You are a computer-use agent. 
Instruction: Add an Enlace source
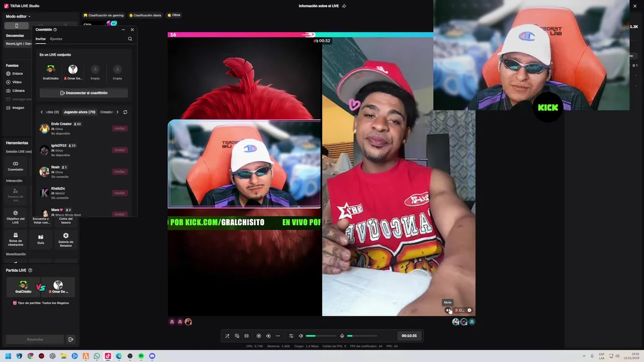pyautogui.click(x=15, y=73)
